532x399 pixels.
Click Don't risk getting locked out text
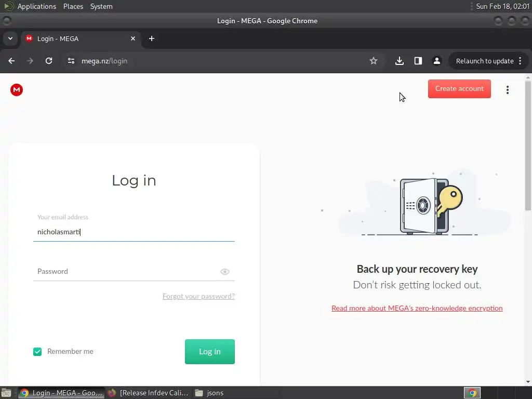tap(417, 285)
